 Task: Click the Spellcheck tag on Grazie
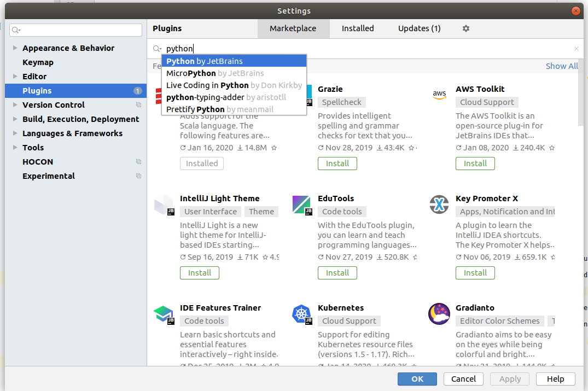point(342,102)
